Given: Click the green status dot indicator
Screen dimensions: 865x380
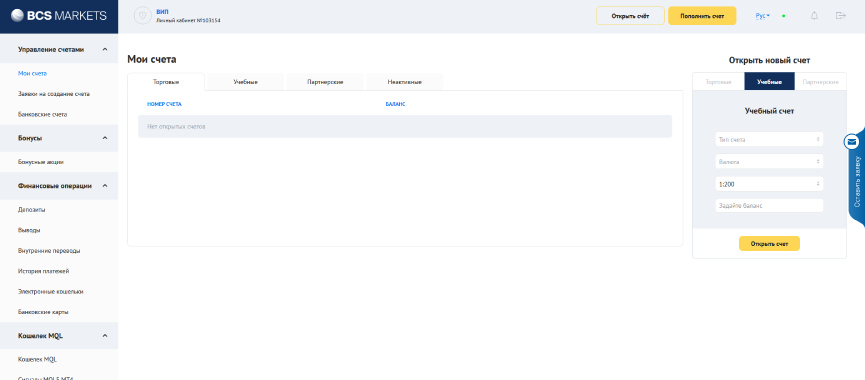Looking at the screenshot, I should click(783, 16).
